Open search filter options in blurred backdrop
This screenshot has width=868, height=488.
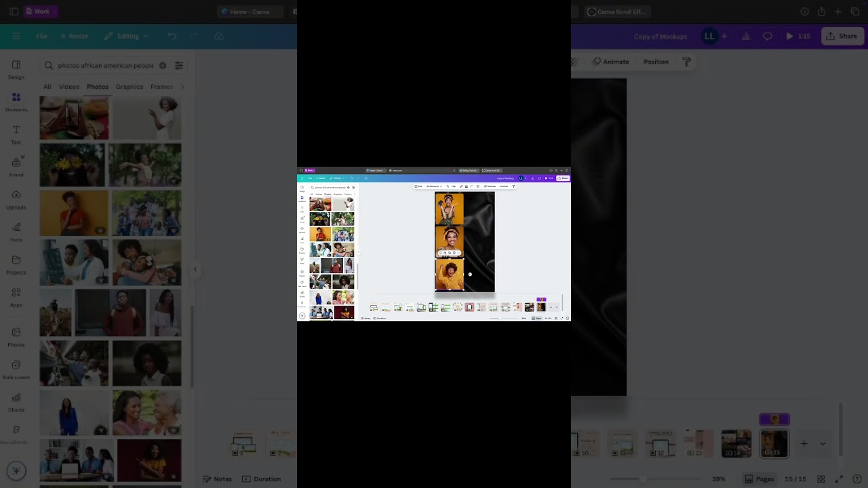(179, 66)
